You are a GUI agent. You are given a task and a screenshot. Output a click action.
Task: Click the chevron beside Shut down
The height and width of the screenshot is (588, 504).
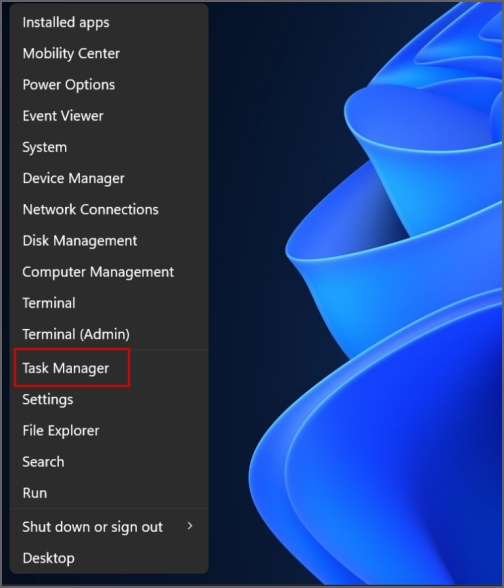(x=190, y=526)
